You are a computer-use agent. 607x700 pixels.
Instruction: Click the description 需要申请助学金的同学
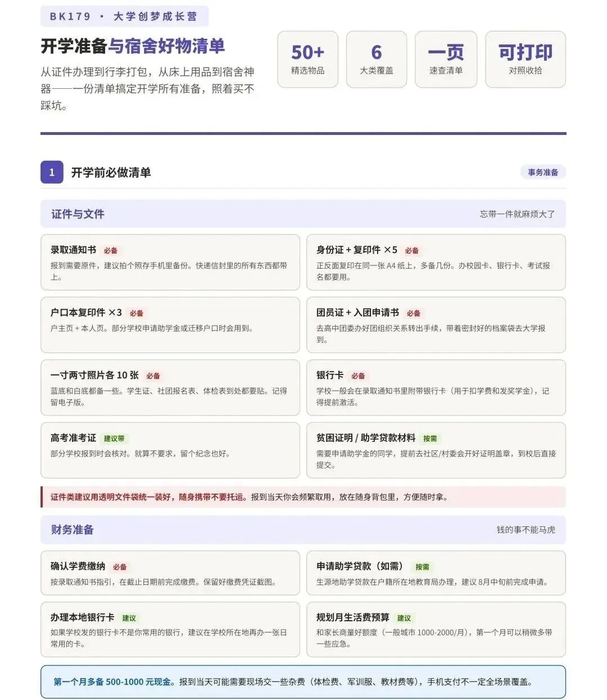[436, 459]
